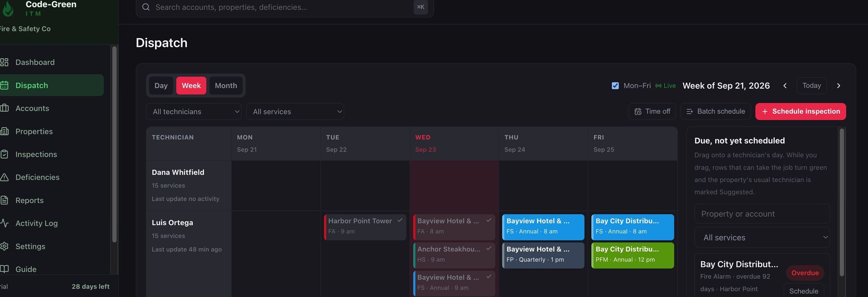Open Bay City Distribution PFM Annual 12 pm card
Viewport: 868px width, 297px height.
(x=633, y=255)
